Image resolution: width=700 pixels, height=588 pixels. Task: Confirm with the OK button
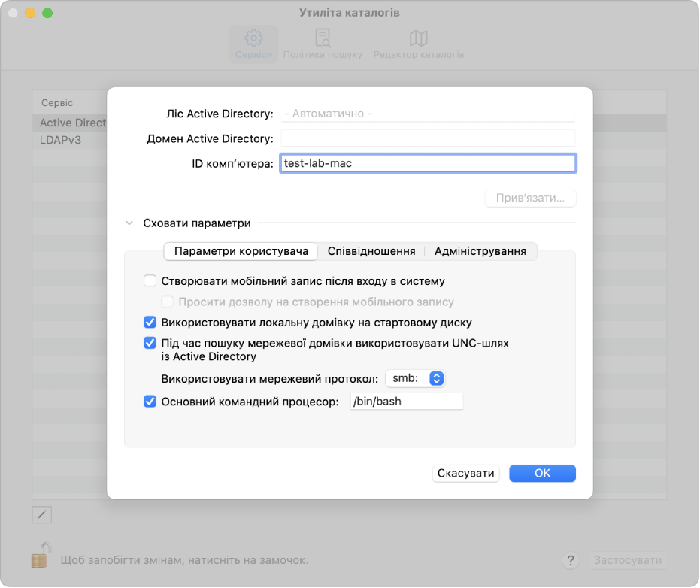coord(542,473)
